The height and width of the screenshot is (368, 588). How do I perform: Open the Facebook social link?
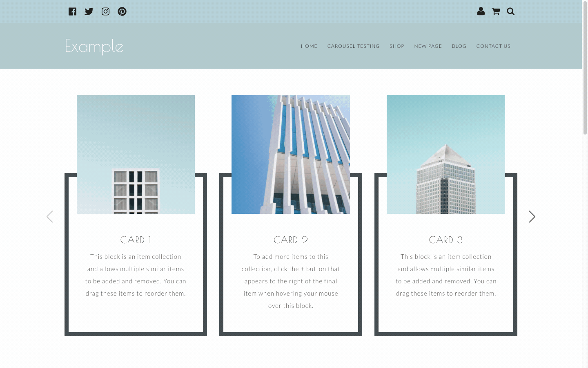point(73,11)
